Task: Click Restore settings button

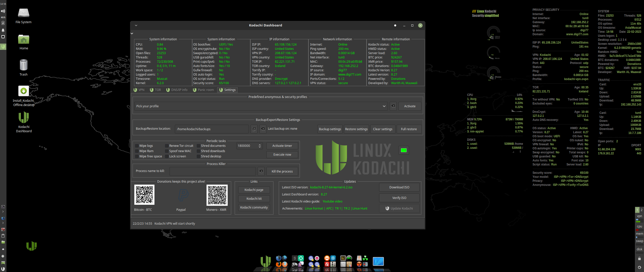Action: click(356, 129)
